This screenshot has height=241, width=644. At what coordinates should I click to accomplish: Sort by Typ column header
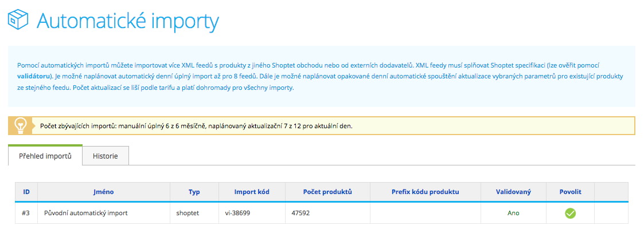click(x=194, y=192)
